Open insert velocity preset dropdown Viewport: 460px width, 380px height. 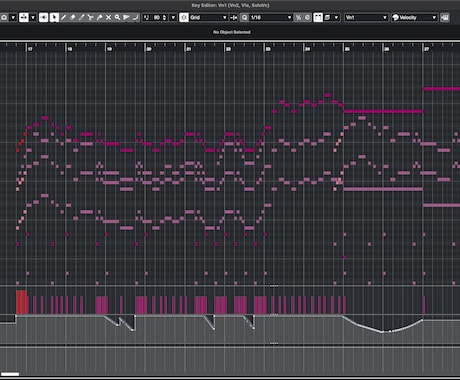[173, 17]
